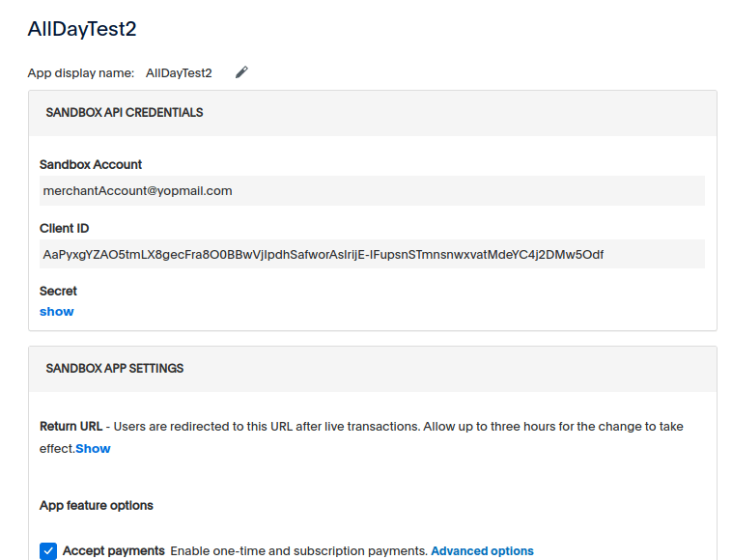Click the App feature options heading
732x560 pixels.
pyautogui.click(x=97, y=506)
